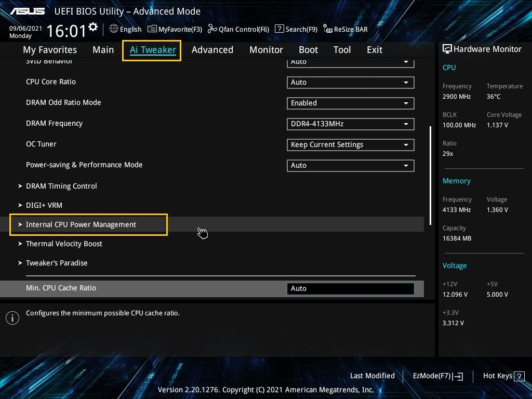Click the Qfan Control fan icon
Viewport: 532px width, 399px height.
pos(212,29)
